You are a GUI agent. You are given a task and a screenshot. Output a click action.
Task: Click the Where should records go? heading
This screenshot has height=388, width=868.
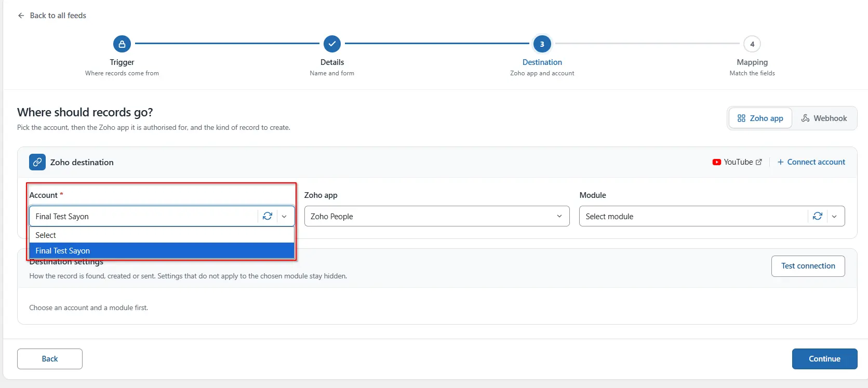pyautogui.click(x=85, y=112)
